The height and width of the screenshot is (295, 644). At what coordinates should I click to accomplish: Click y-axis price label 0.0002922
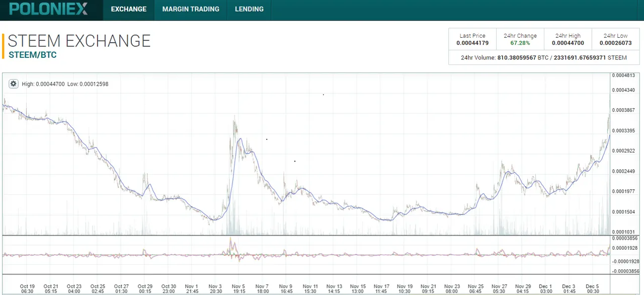(x=623, y=151)
